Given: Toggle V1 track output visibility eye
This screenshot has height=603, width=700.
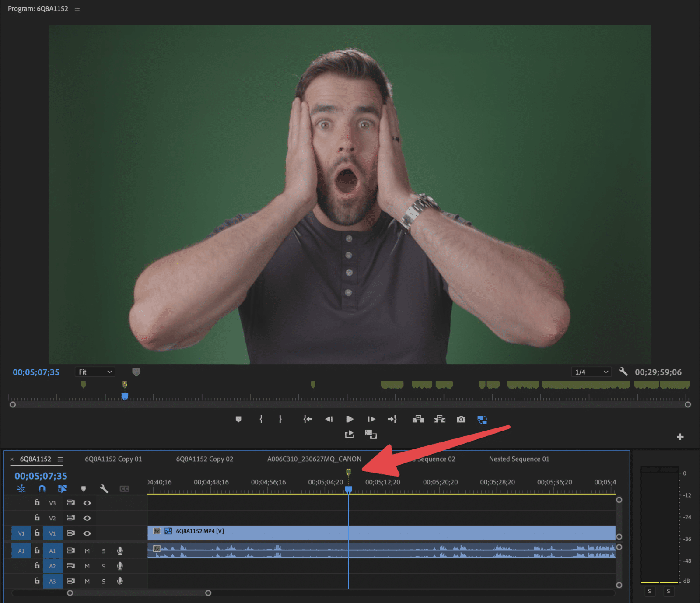Looking at the screenshot, I should coord(87,533).
